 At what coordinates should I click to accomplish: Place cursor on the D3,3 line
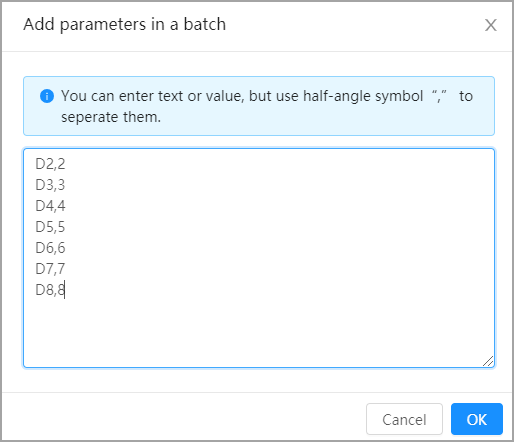click(50, 185)
